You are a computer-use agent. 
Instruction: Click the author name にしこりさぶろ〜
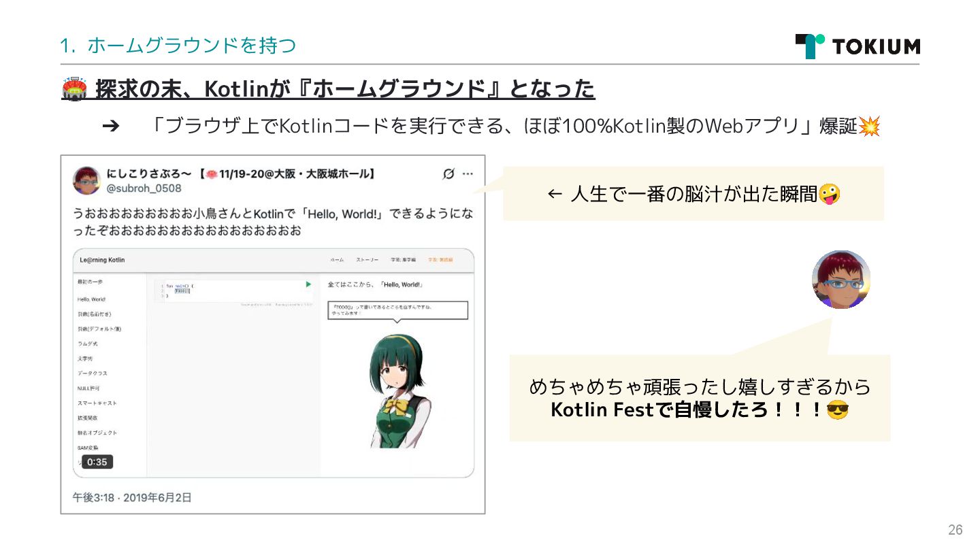pos(149,174)
